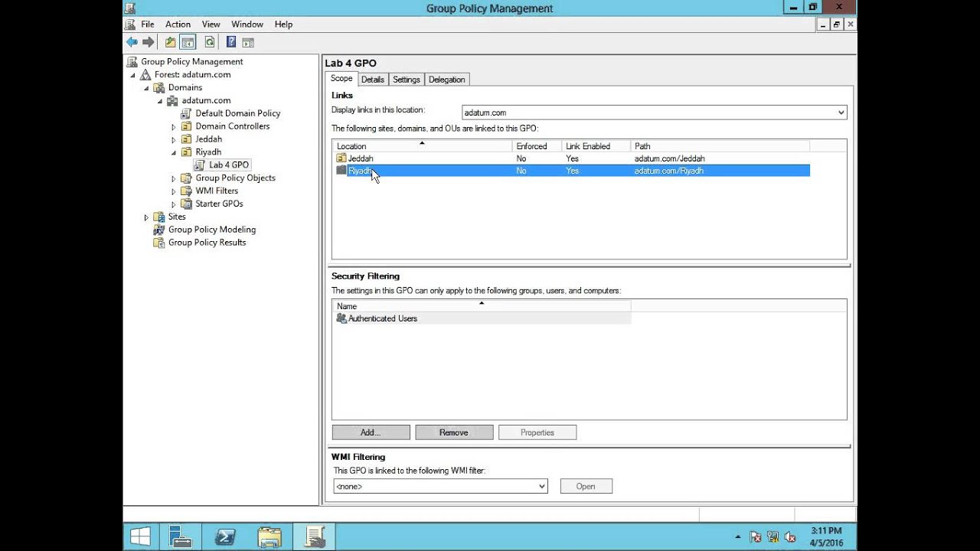The width and height of the screenshot is (980, 551).
Task: Click the Group Policy Modeling icon
Action: 159,230
